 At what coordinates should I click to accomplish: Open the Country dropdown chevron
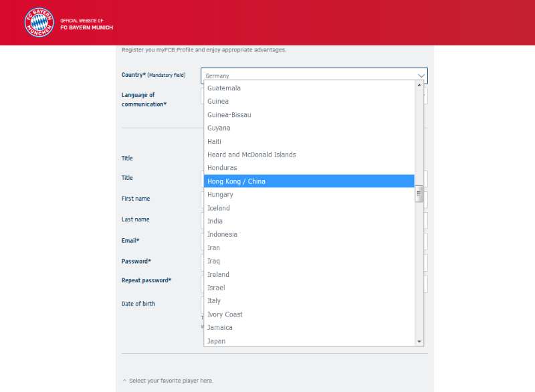click(421, 76)
